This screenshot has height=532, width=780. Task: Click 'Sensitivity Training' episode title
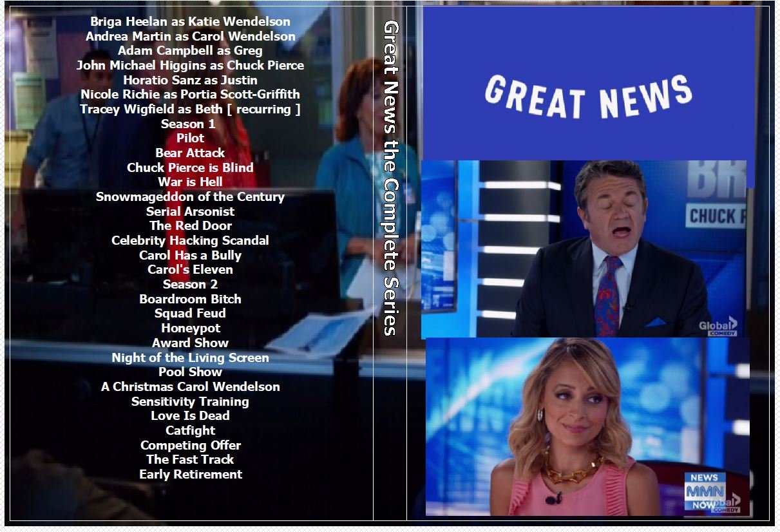click(190, 402)
